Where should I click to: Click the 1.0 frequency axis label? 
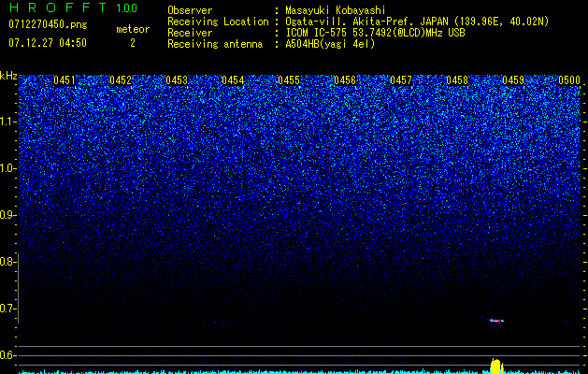pyautogui.click(x=7, y=168)
